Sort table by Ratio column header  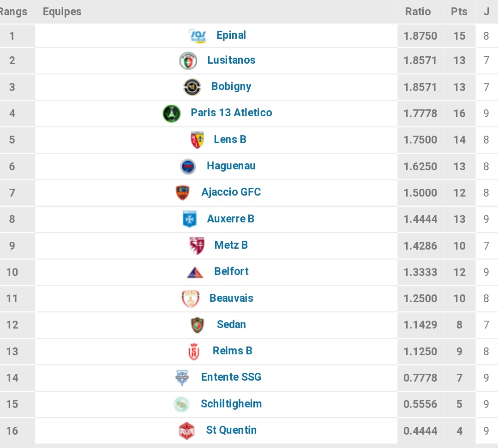point(418,12)
